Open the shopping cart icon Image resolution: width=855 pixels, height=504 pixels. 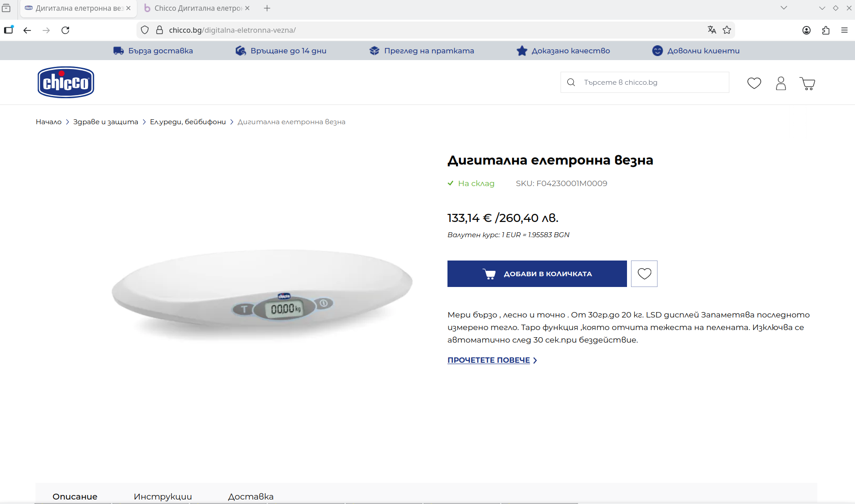tap(807, 83)
